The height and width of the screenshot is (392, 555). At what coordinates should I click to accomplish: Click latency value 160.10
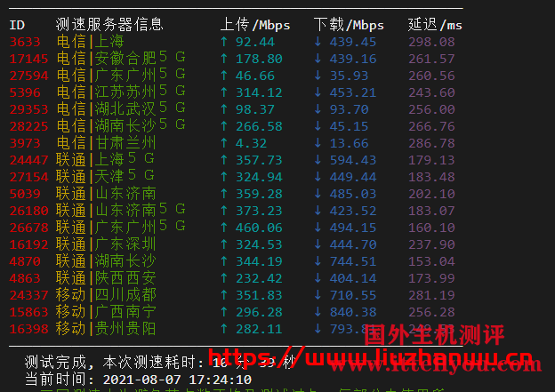431,228
